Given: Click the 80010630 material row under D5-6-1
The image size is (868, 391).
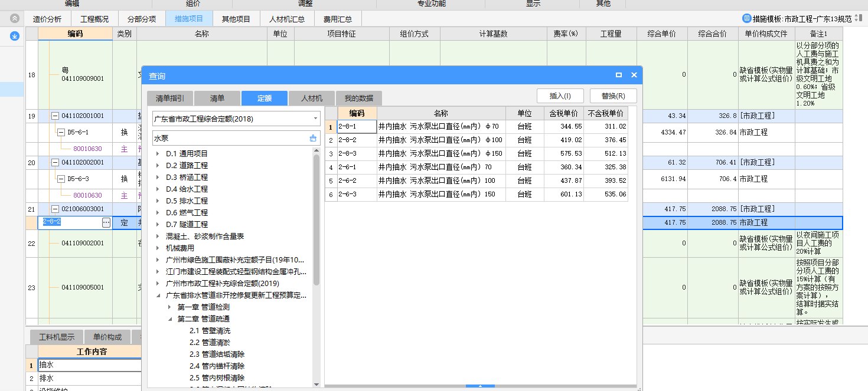Looking at the screenshot, I should tap(87, 149).
